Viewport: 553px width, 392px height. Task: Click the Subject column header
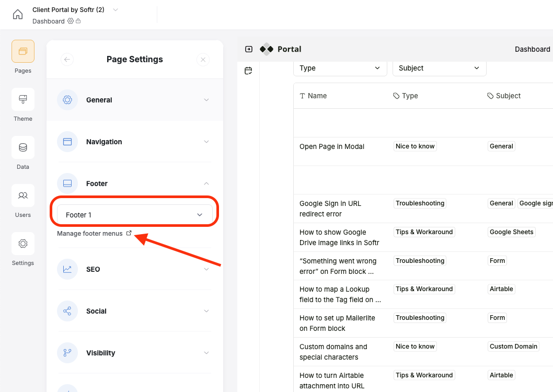(504, 96)
